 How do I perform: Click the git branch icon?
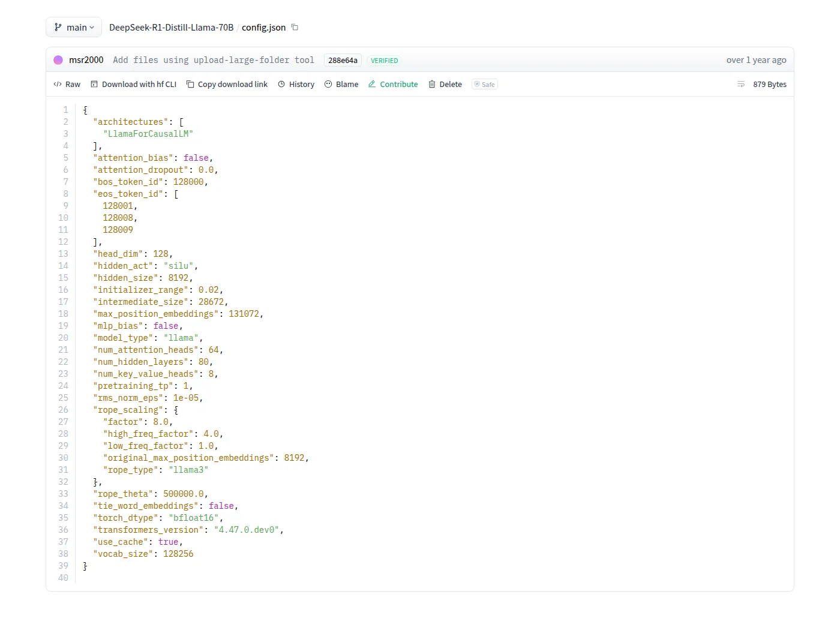point(58,27)
